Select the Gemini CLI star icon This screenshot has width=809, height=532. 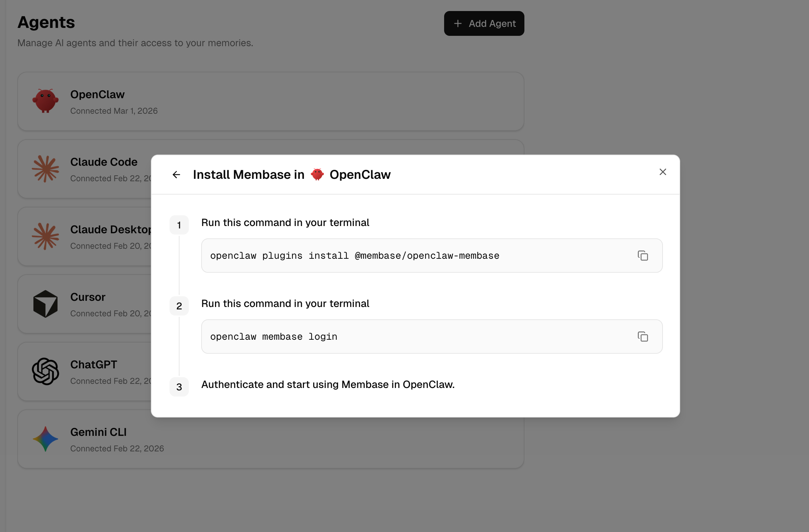(45, 439)
